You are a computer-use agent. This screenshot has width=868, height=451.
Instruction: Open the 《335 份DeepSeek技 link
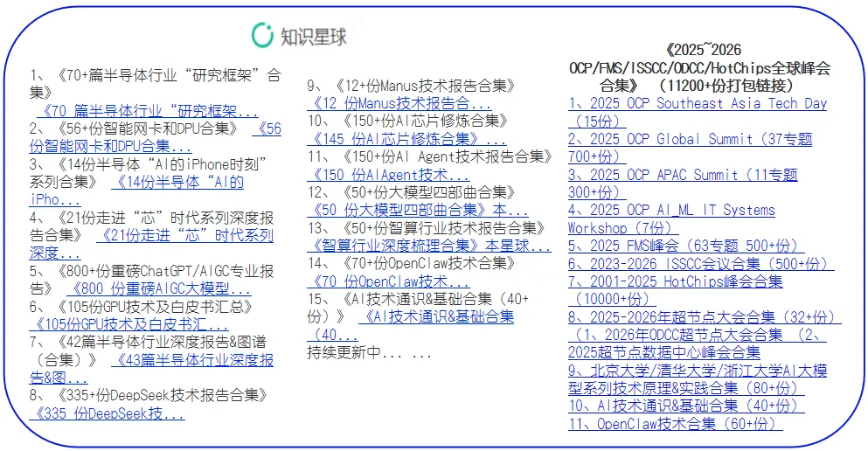[x=108, y=413]
